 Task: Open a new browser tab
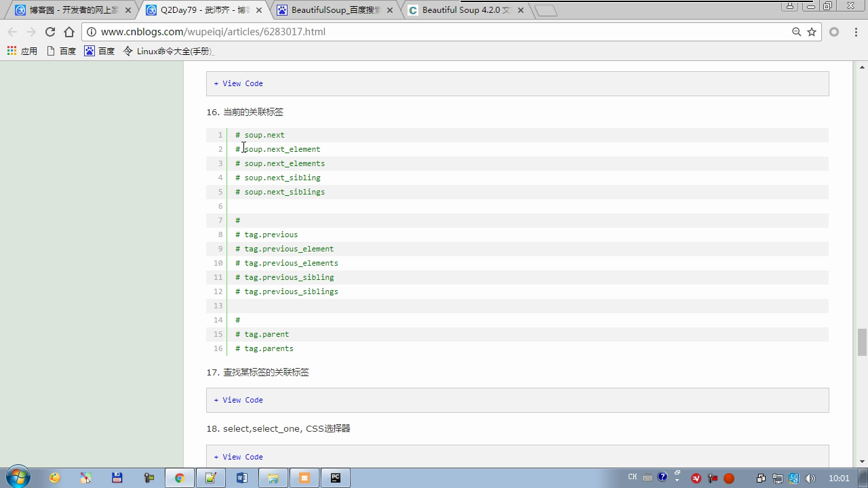click(545, 10)
